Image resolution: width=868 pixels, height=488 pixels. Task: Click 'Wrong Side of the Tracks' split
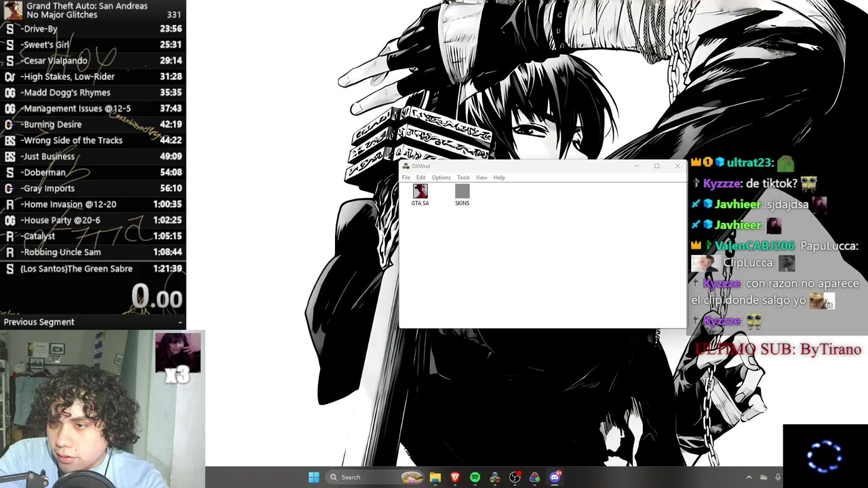pos(93,140)
